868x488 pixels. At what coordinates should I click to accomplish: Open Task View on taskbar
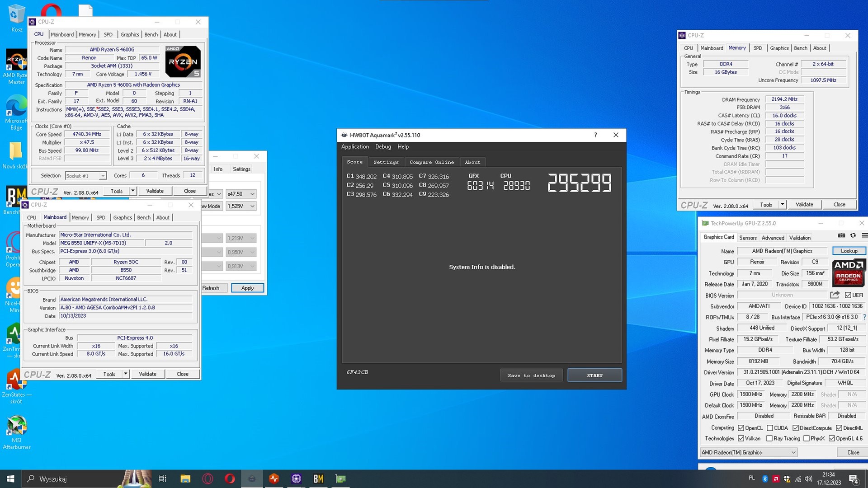click(x=162, y=479)
